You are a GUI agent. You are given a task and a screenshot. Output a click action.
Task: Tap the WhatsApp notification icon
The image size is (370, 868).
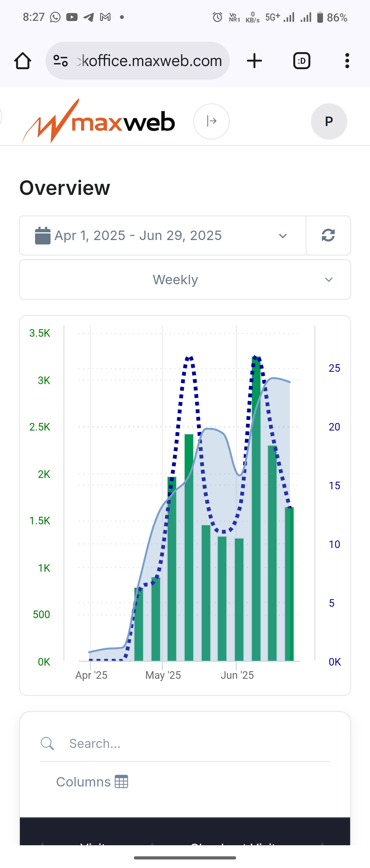coord(55,17)
